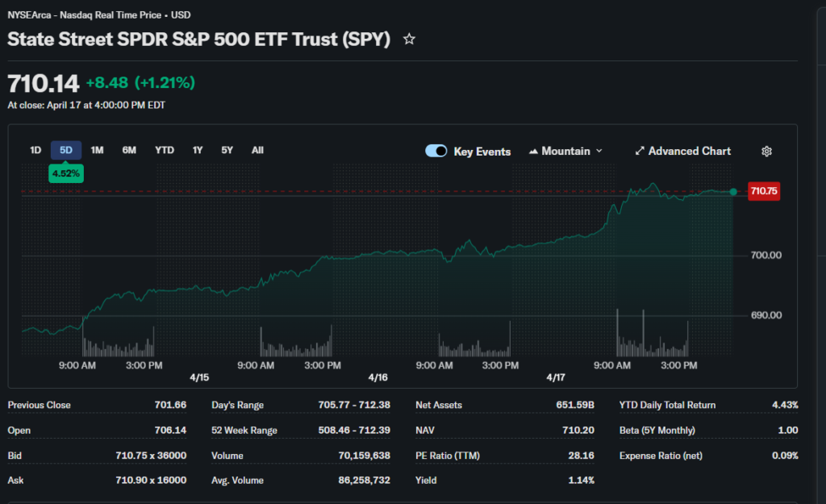Screen dimensions: 826x504
Task: Switch chart to 6M range
Action: [129, 150]
